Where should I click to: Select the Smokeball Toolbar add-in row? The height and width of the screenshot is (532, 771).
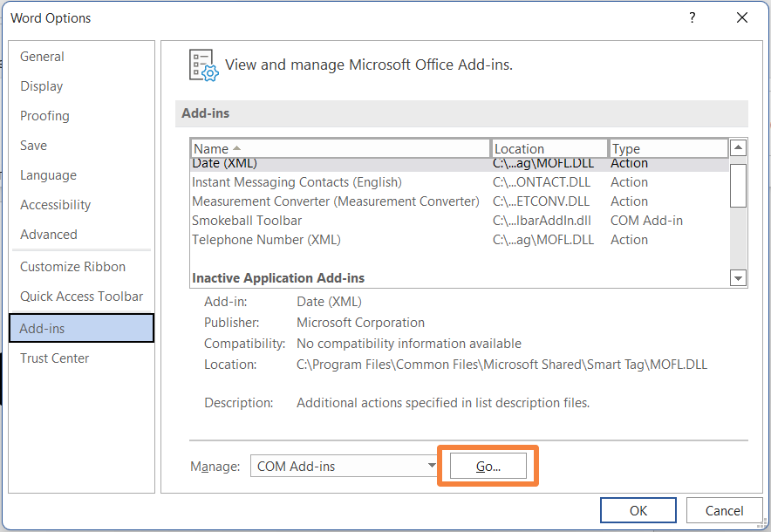click(247, 221)
